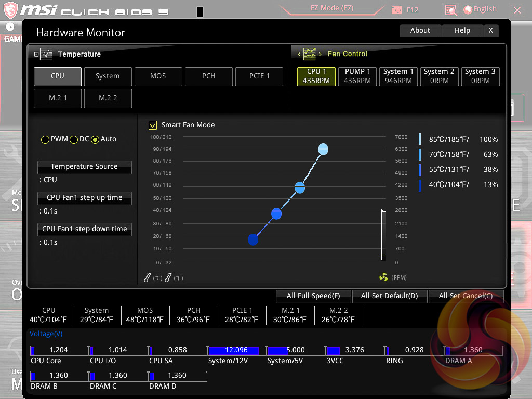Viewport: 532px width, 399px height.
Task: Select the PCIE 1 temperature tab
Action: click(x=259, y=76)
